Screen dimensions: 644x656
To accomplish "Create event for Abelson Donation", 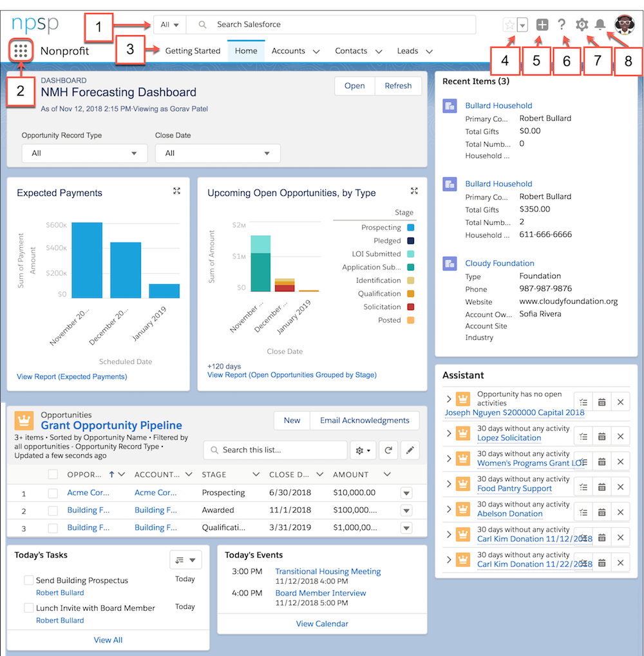I will point(601,512).
